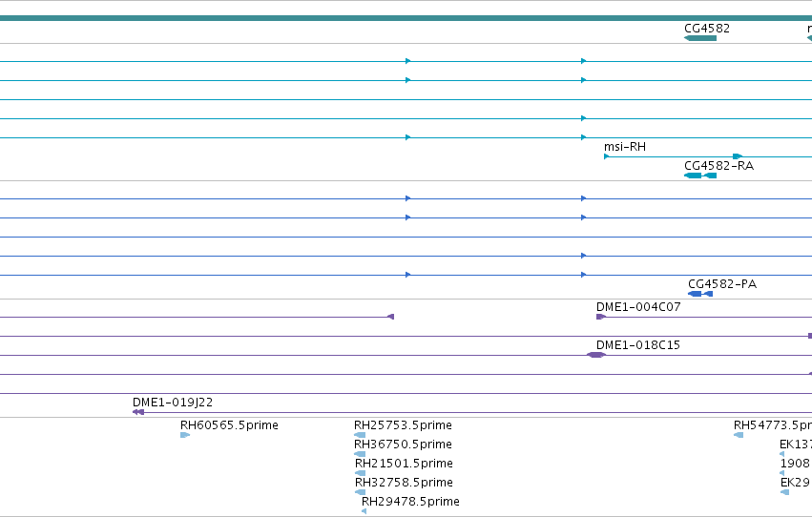
Task: Click the RH21501.5prime label
Action: point(404,464)
